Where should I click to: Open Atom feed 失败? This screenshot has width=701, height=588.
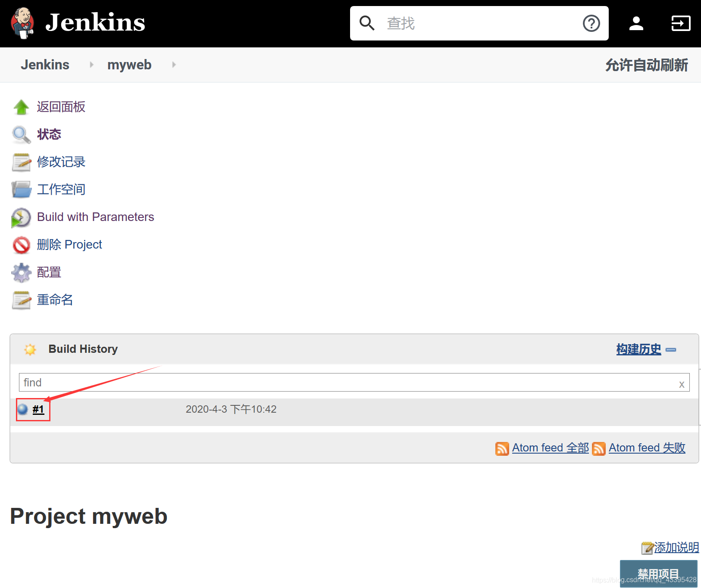tap(647, 448)
